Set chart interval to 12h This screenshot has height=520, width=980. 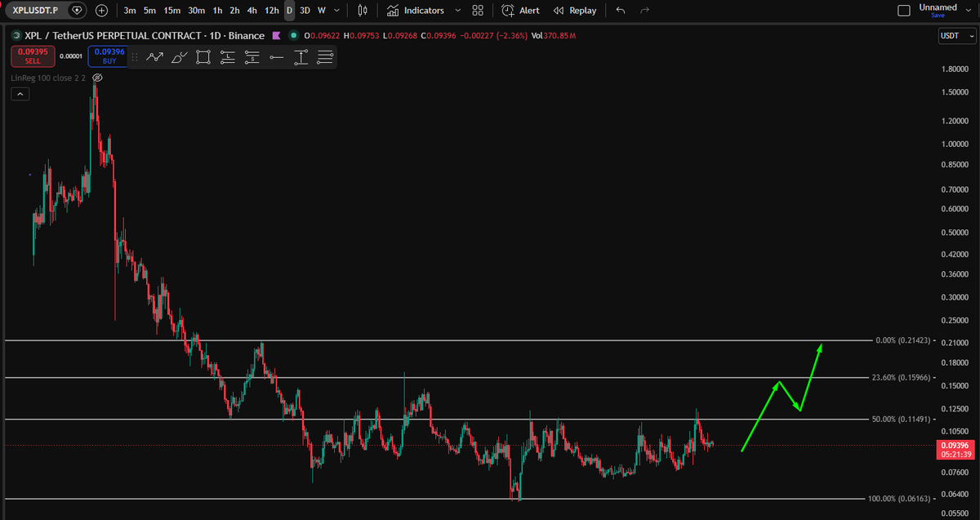(272, 11)
